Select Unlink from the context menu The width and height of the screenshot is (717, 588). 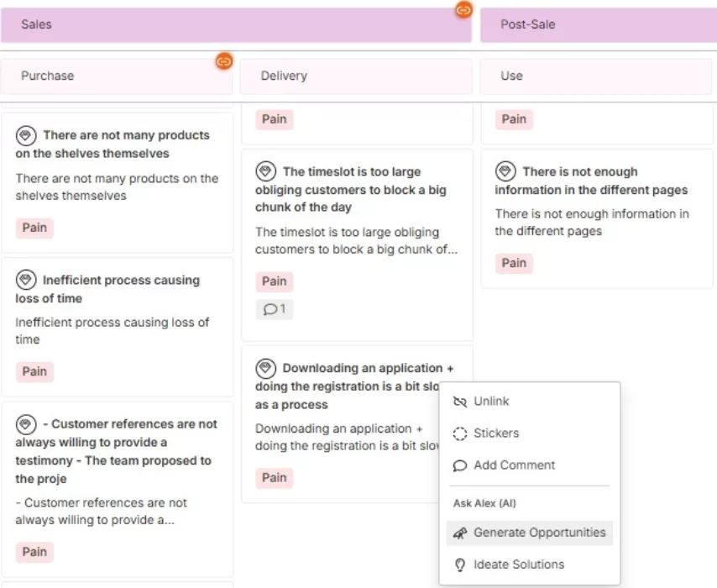tap(491, 402)
